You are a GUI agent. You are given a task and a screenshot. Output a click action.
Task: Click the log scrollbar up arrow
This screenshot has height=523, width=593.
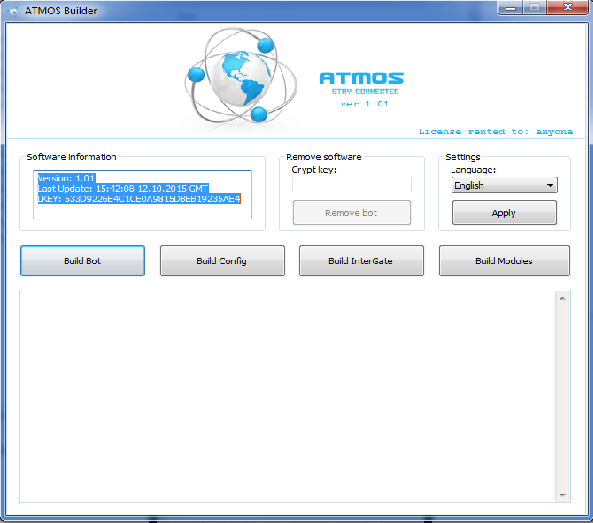click(x=562, y=298)
